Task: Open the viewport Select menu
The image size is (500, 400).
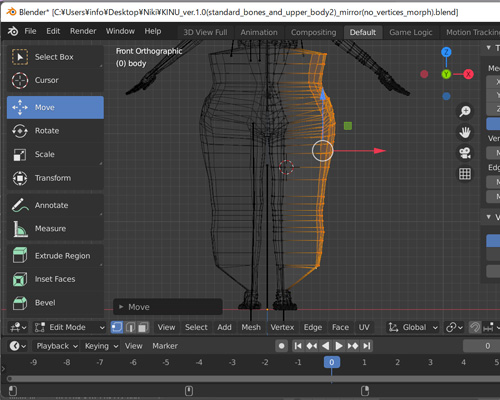Action: (196, 327)
